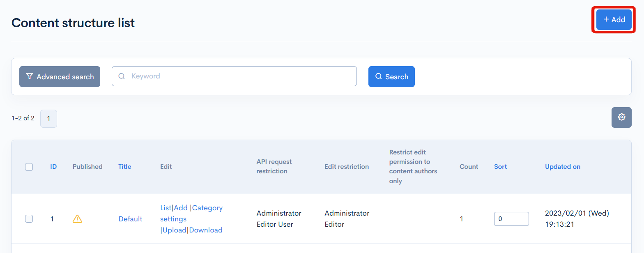Click the Sort value input box
Screen dimensions: 644x253
pos(511,219)
